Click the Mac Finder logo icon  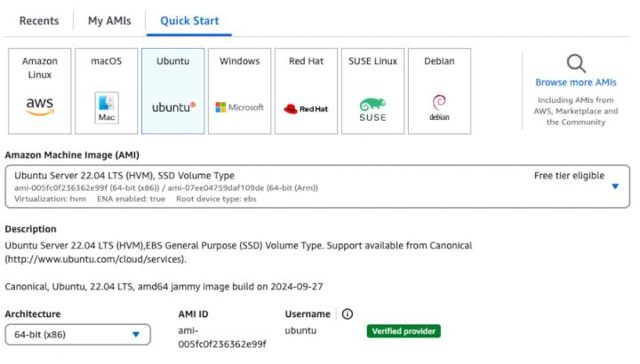107,107
